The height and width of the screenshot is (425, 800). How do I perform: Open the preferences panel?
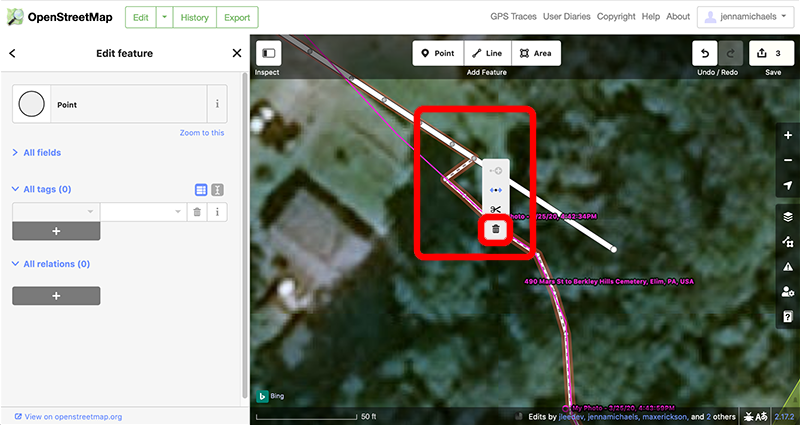788,292
